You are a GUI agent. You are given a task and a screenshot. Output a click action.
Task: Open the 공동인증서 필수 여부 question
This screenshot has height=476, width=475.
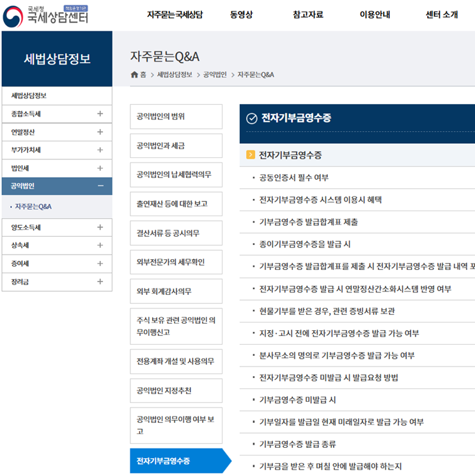point(293,178)
